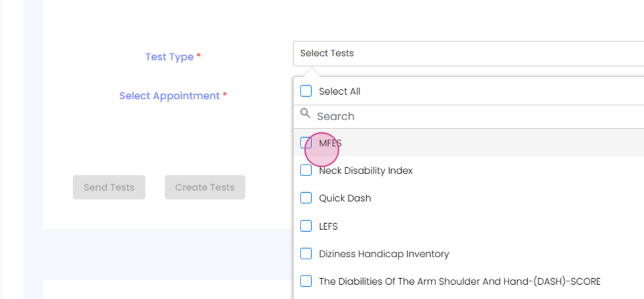Choose the Neck Disability Index option

click(366, 171)
